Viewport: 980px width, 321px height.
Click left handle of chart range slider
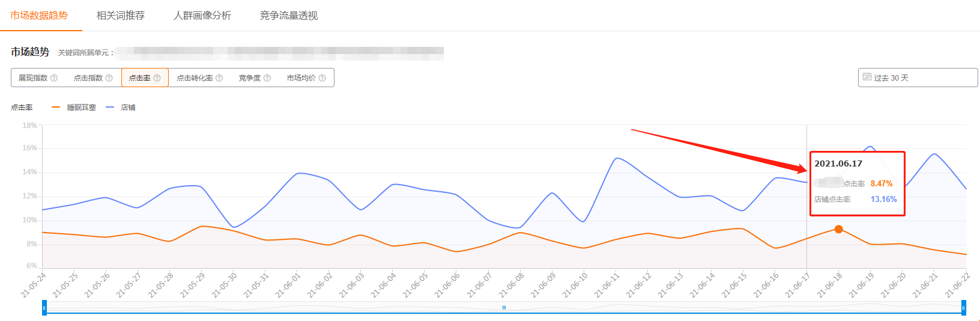click(44, 308)
